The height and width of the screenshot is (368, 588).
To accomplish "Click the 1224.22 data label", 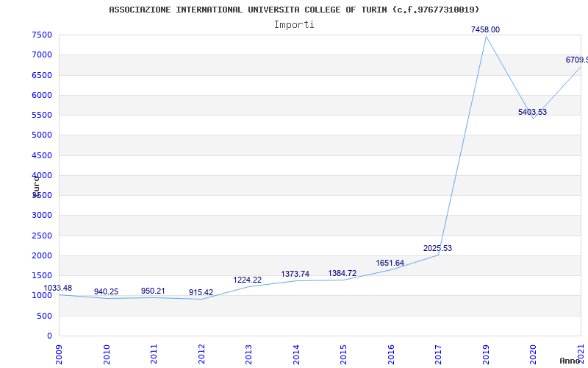I will [248, 280].
